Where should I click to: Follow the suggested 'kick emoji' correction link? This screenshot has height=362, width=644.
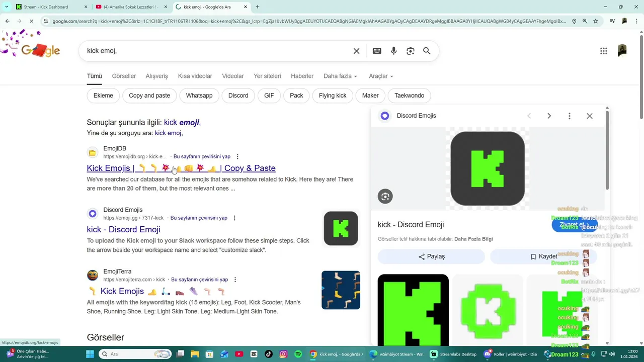(x=182, y=122)
